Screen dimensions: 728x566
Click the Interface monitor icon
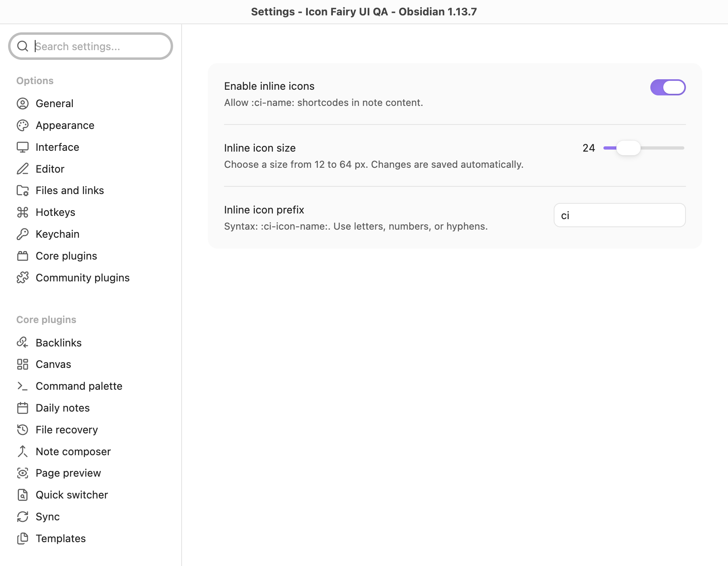(23, 147)
